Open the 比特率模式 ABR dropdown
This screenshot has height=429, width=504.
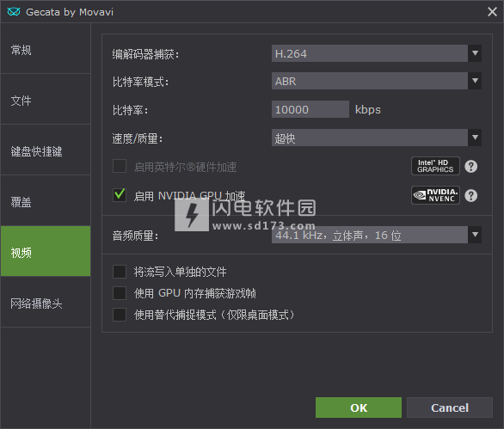376,81
